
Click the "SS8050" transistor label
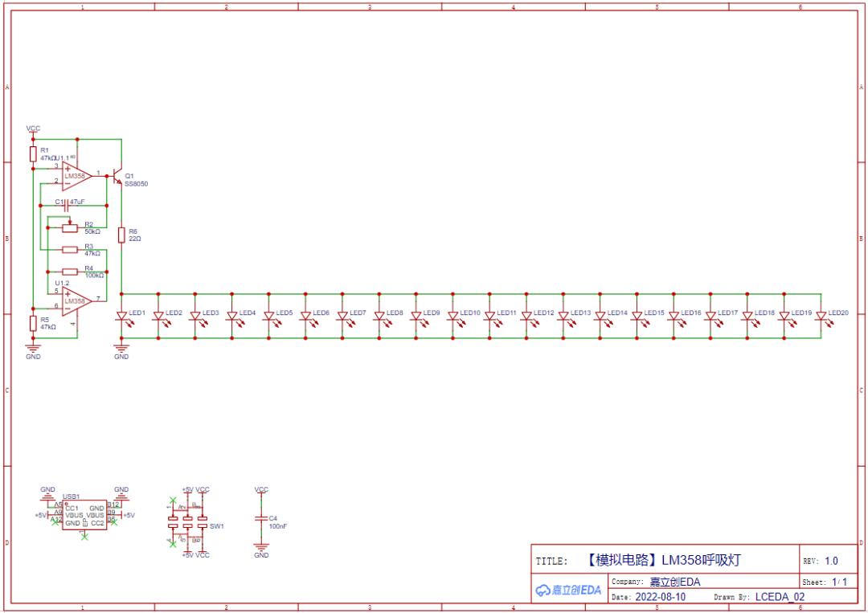[x=136, y=184]
